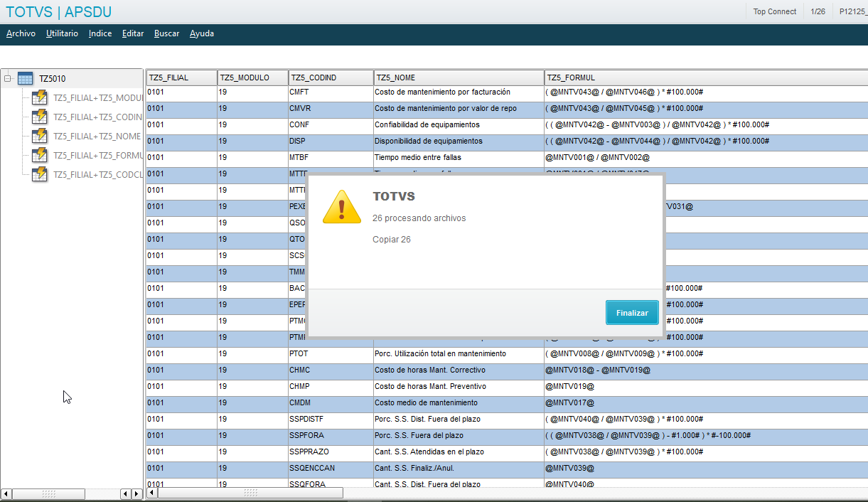
Task: Click the CHMP code cell
Action: pos(331,387)
